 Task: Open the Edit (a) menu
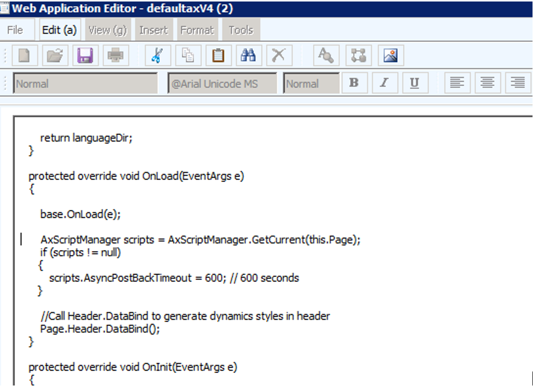59,30
